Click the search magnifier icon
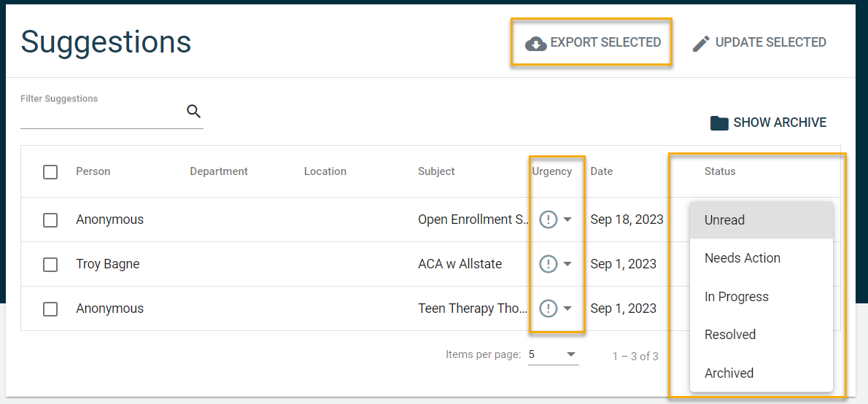Screen dimensions: 868x404 (x=193, y=112)
